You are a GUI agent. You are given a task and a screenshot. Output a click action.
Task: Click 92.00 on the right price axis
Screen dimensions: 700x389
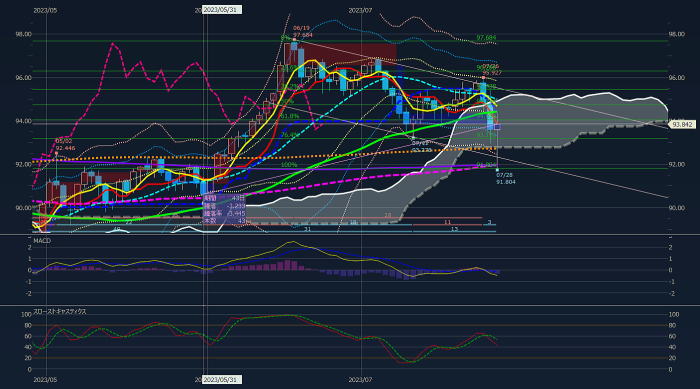677,164
